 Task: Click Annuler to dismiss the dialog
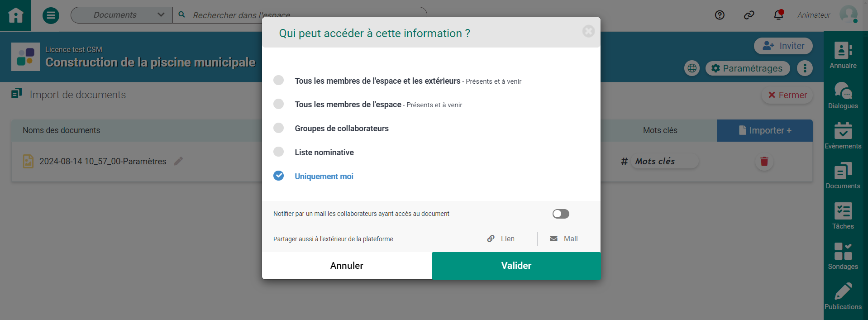347,266
